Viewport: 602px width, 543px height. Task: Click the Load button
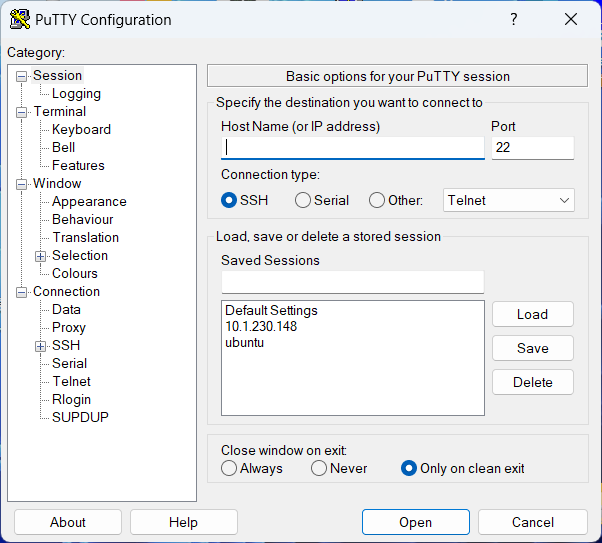[x=533, y=315]
